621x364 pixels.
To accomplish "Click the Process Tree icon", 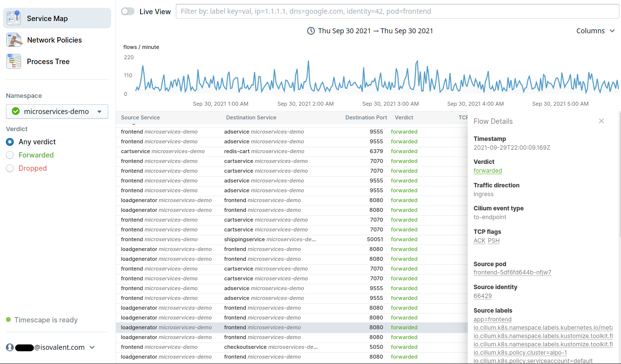I will click(14, 61).
